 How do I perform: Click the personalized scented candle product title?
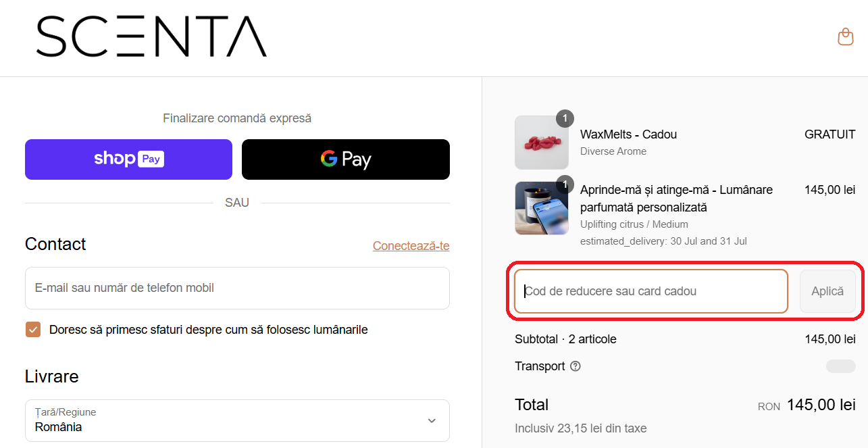[676, 199]
